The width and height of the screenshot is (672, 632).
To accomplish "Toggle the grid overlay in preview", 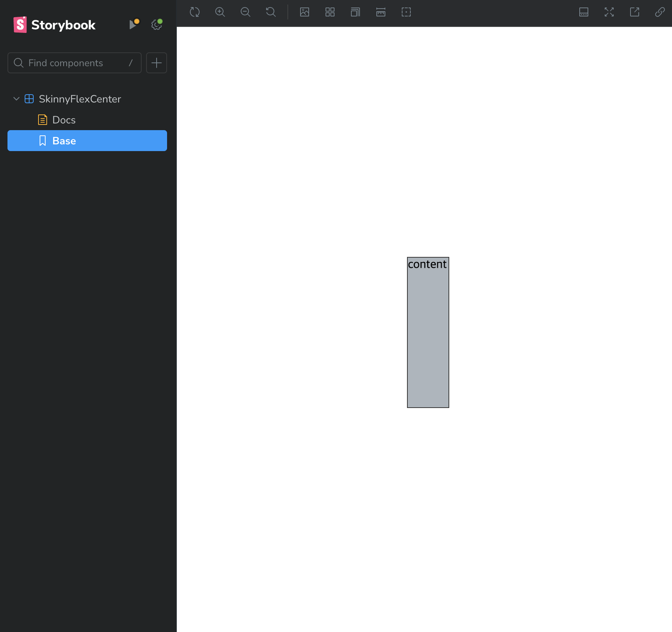I will point(330,12).
